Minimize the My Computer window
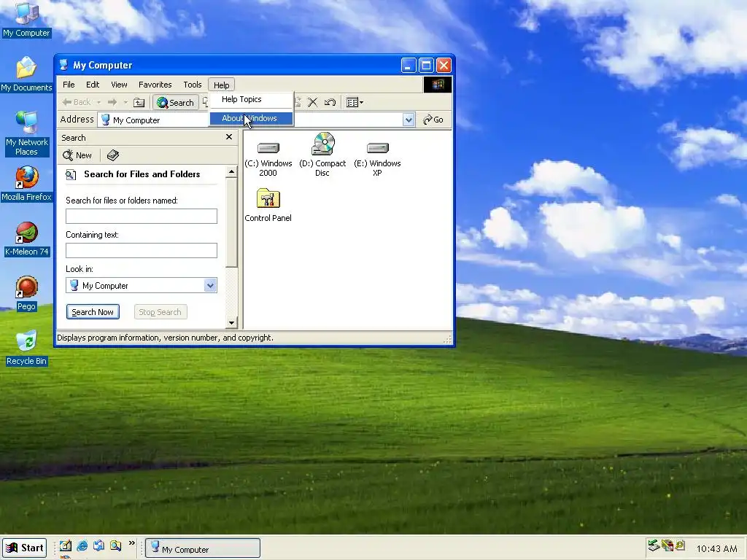The height and width of the screenshot is (560, 747). (x=409, y=65)
